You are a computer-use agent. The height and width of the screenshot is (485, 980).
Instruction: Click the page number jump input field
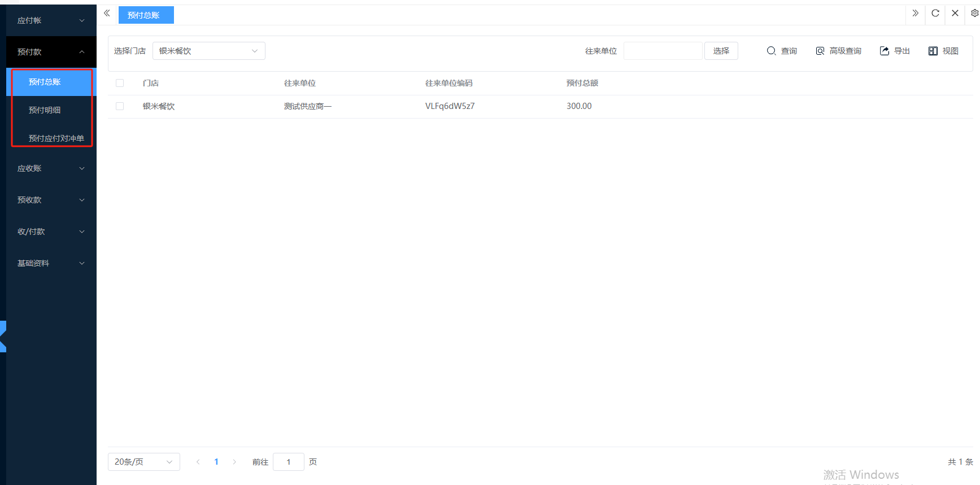[x=288, y=462]
